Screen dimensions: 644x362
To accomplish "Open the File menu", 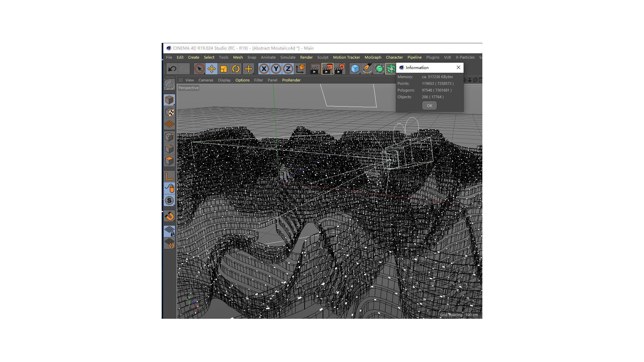I will pyautogui.click(x=169, y=57).
